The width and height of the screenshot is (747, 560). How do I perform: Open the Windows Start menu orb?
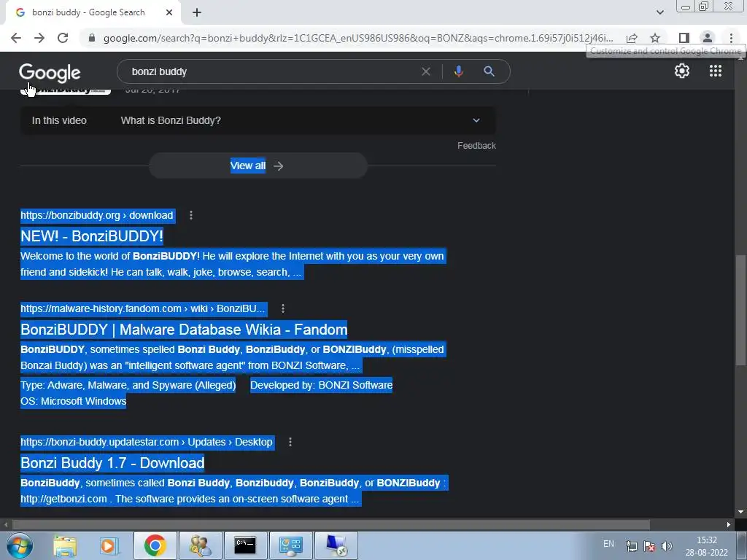20,545
